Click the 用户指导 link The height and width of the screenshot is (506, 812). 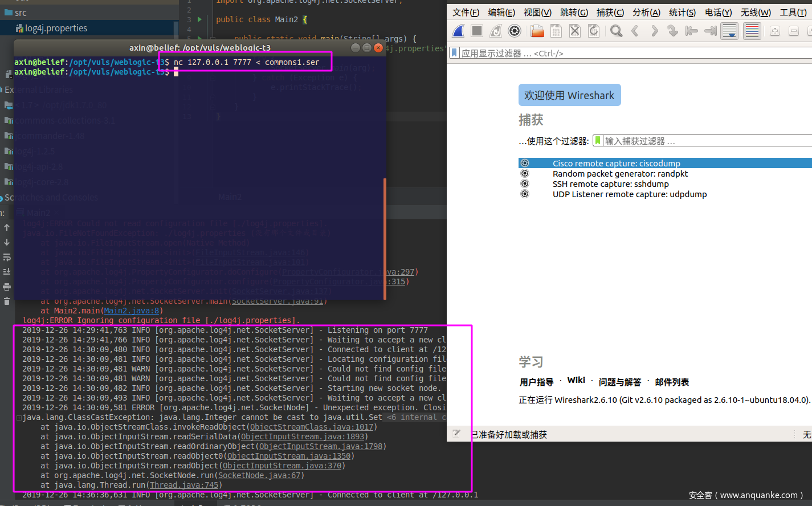point(536,382)
